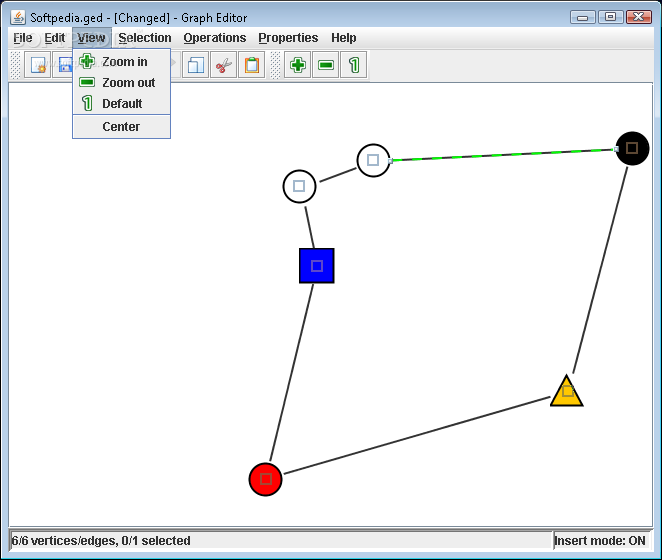Open the Operations menu

214,38
